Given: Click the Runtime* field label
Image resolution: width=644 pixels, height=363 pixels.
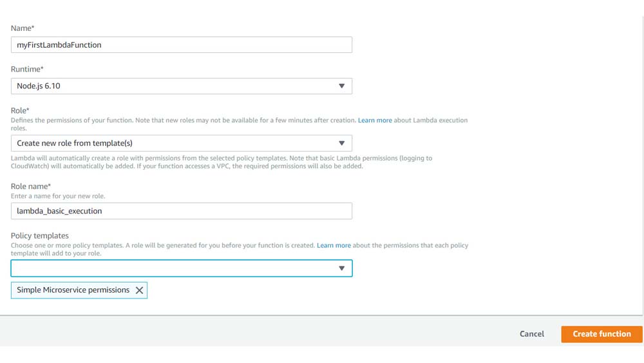Looking at the screenshot, I should (27, 69).
